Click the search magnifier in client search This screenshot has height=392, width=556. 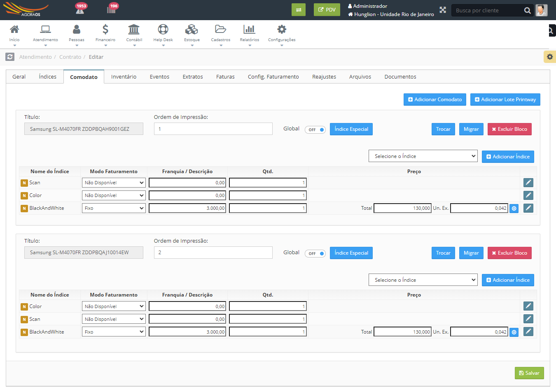tap(527, 11)
